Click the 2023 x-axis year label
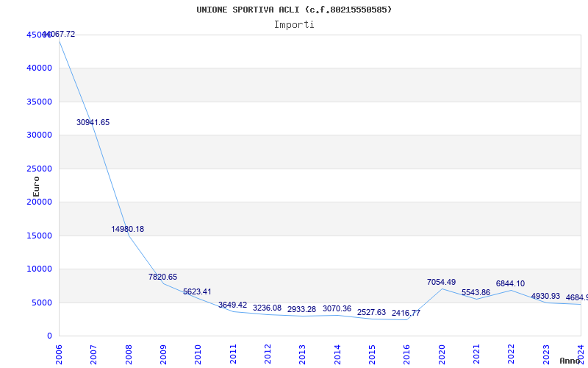Image resolution: width=588 pixels, height=368 pixels. pyautogui.click(x=545, y=354)
